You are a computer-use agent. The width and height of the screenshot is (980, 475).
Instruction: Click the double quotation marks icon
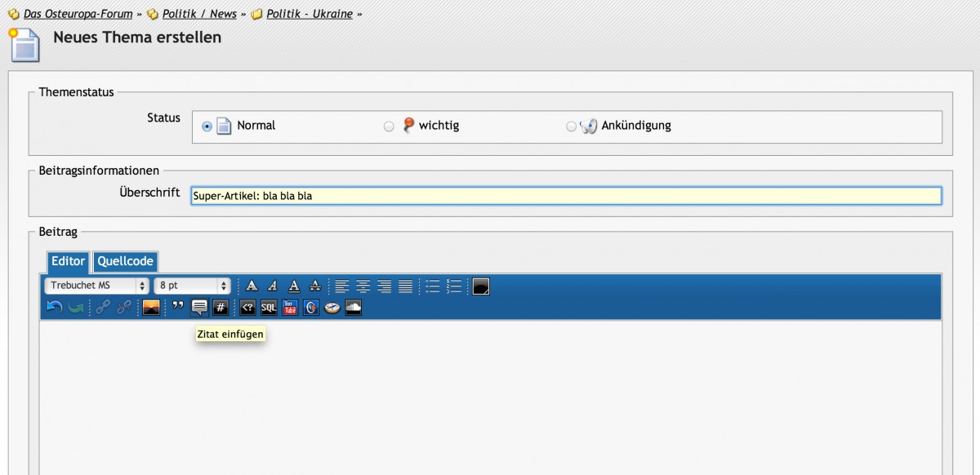click(x=178, y=308)
